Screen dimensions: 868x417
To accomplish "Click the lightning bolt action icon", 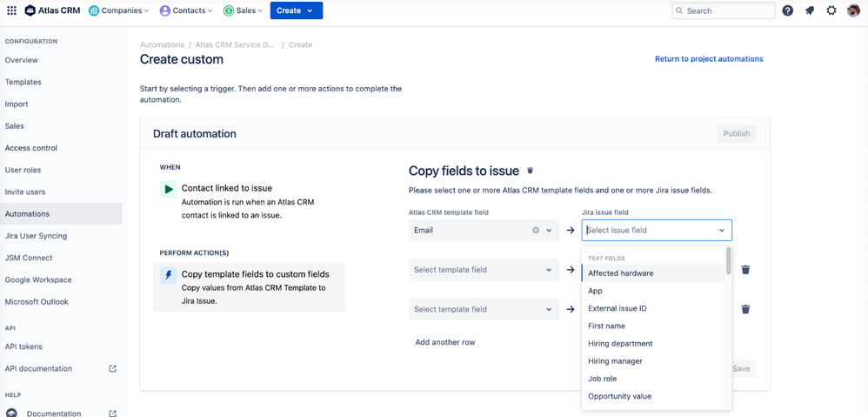I will tap(168, 275).
